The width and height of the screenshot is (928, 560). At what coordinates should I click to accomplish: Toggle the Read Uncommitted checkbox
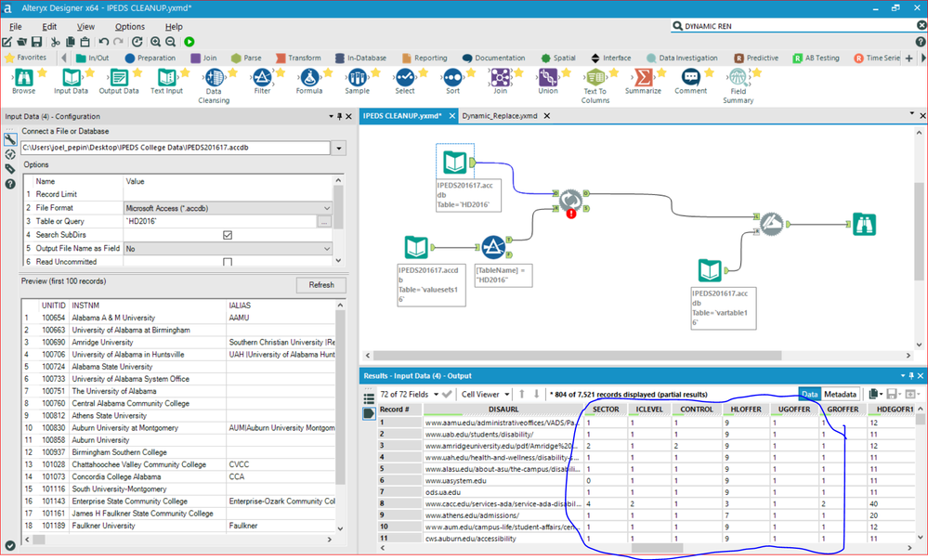point(228,262)
